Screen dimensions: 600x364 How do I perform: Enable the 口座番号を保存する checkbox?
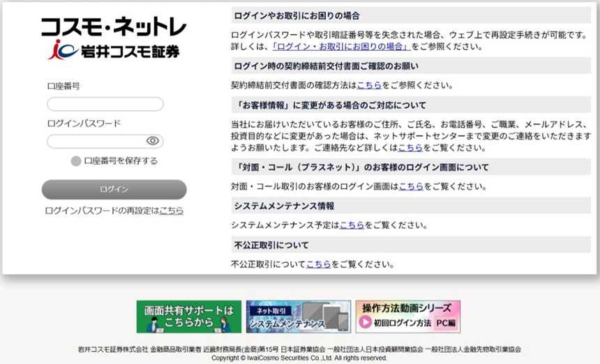coord(76,161)
